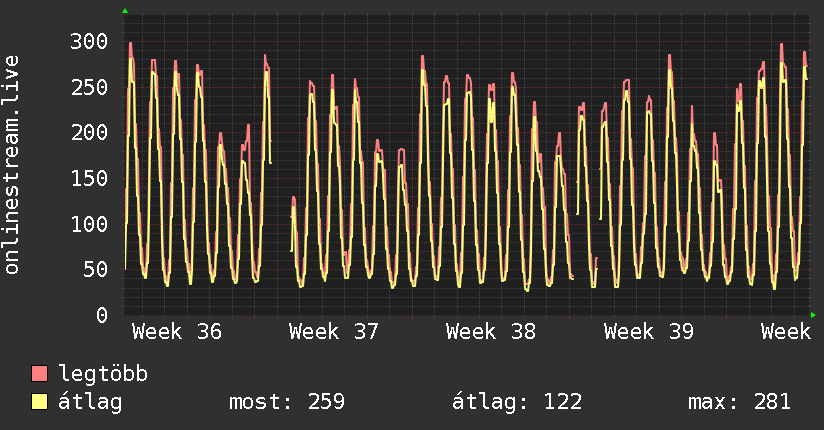Click the pink legtöbb legend swatch

(39, 373)
